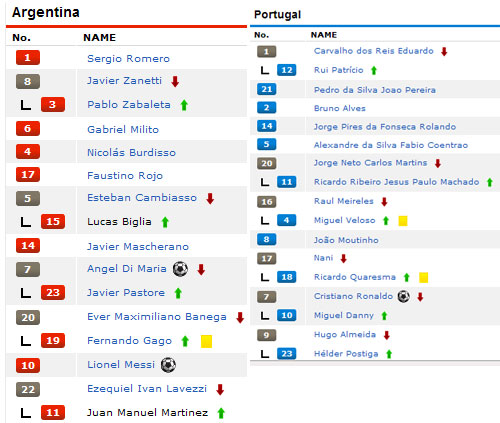Click the soccer ball icon next to Angel Di Maria
Screen dimensions: 500x423
click(180, 269)
